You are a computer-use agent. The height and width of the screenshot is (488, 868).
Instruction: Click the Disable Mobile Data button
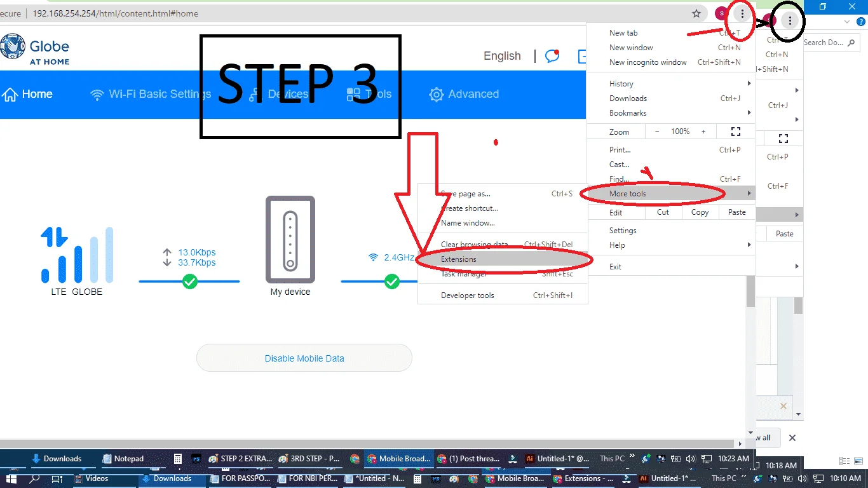(304, 358)
